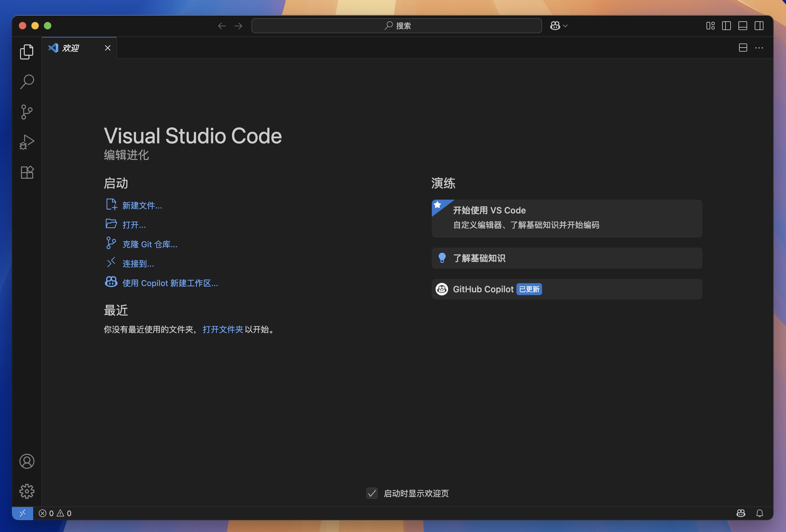
Task: Toggle the bottom panel
Action: coord(743,26)
